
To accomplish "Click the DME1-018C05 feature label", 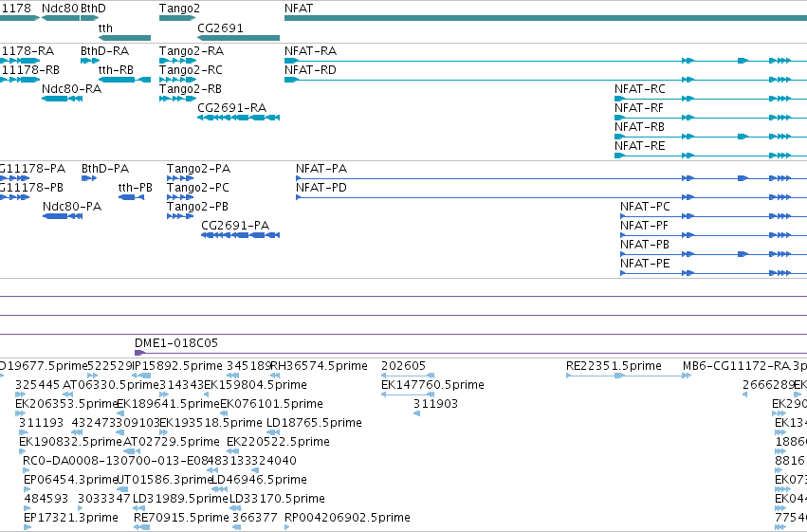I will [x=176, y=343].
